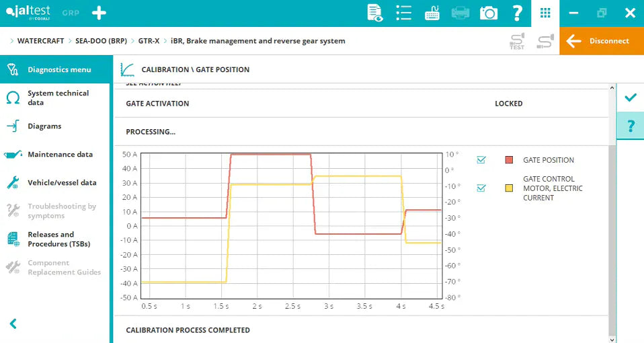Collapse the sidebar with left chevron

pyautogui.click(x=13, y=323)
